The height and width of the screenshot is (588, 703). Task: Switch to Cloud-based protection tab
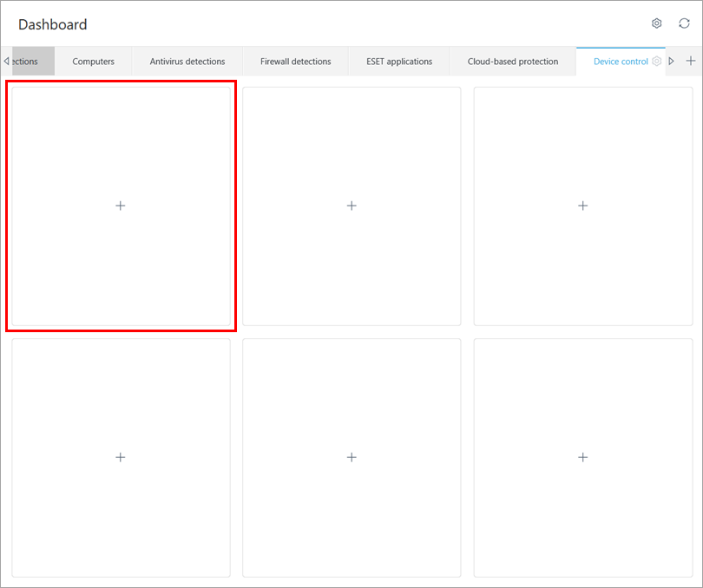point(512,62)
